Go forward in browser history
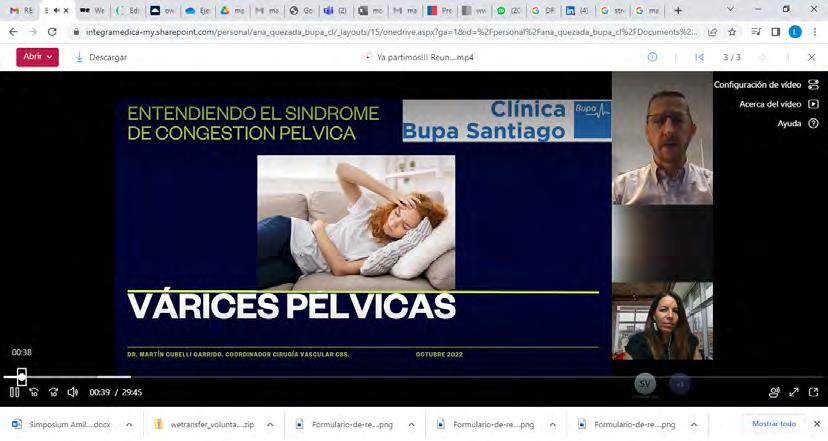828x441 pixels. 33,32
